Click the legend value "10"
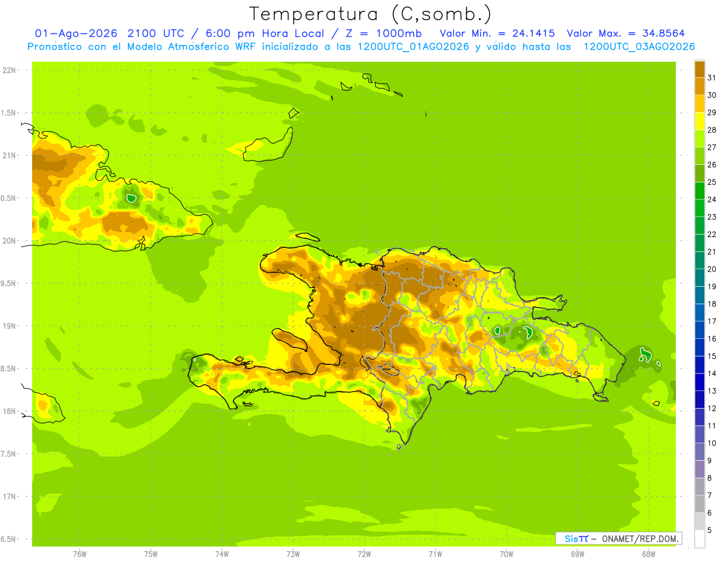Screen dimensions: 728x562 tap(712, 443)
